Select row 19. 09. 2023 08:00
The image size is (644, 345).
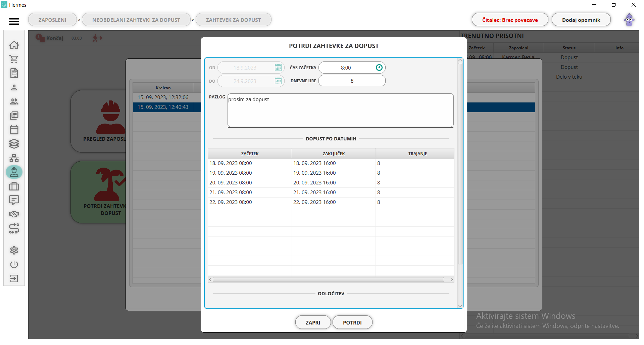pos(331,173)
